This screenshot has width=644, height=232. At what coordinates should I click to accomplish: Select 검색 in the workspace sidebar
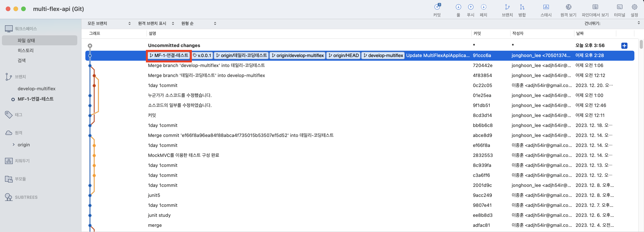[x=22, y=60]
